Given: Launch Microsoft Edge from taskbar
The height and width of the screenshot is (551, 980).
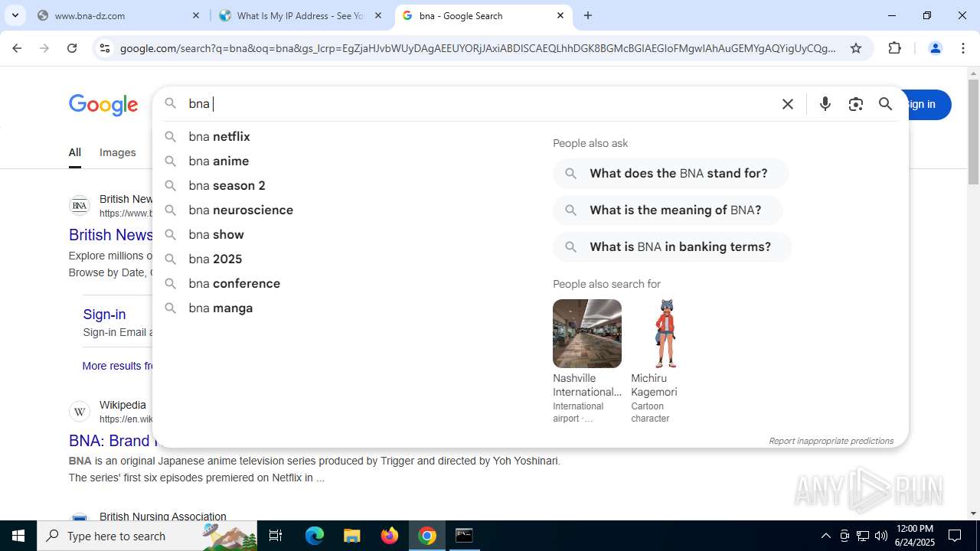Looking at the screenshot, I should coord(315,536).
